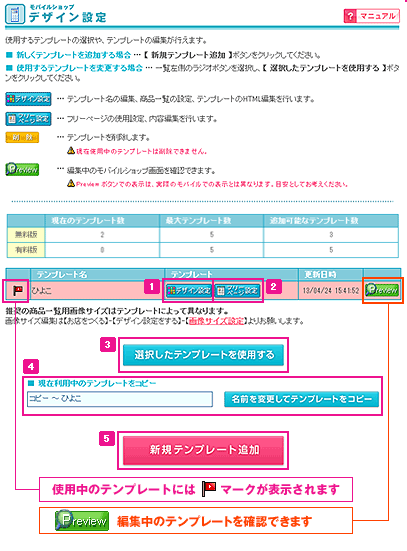Click the large Preview icon in the callout

click(82, 520)
